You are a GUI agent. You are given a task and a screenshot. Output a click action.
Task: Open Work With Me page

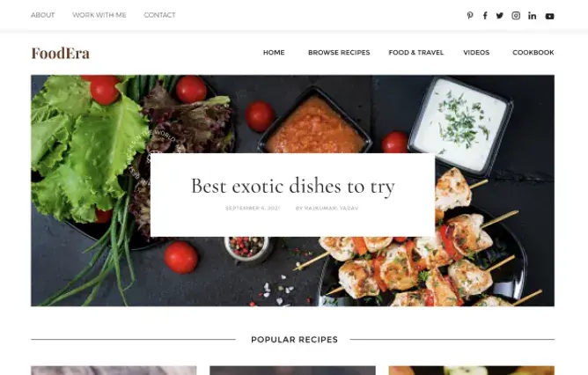[x=99, y=15]
